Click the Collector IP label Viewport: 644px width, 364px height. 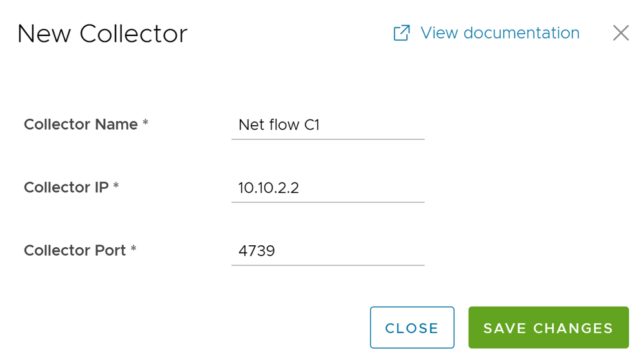[66, 187]
